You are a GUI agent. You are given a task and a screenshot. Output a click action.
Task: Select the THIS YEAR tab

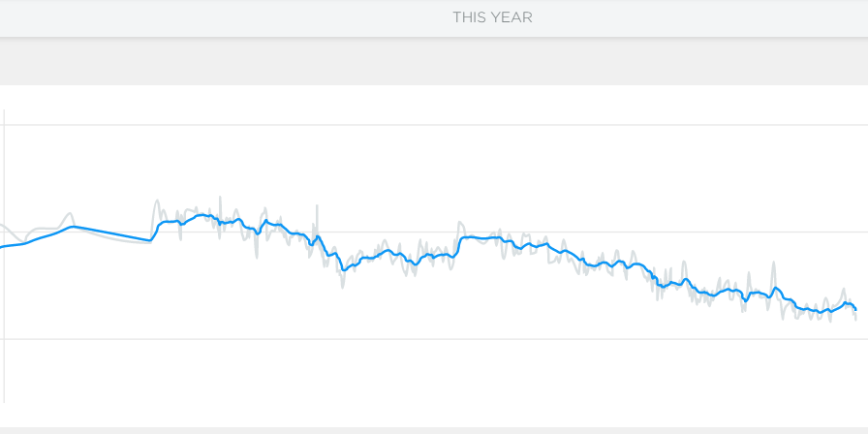tap(492, 17)
